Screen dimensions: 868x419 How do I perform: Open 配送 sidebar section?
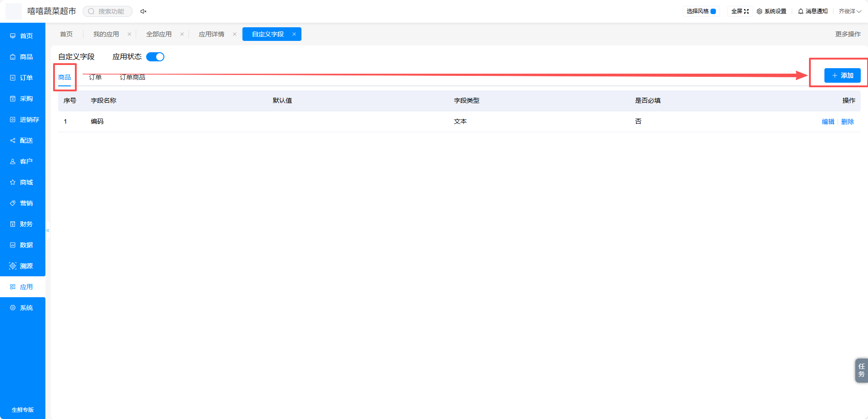click(x=22, y=140)
